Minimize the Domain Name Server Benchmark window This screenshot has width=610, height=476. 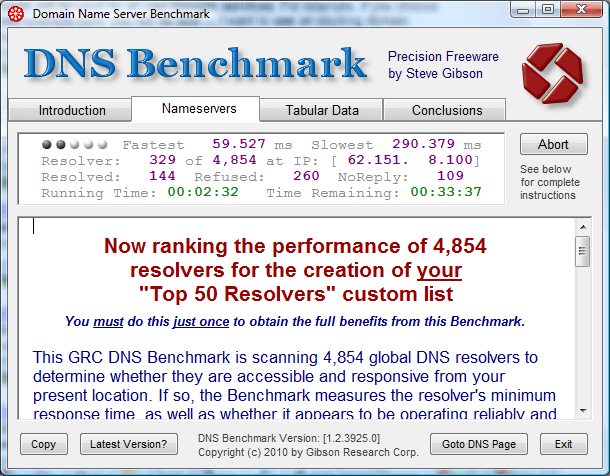click(x=523, y=10)
